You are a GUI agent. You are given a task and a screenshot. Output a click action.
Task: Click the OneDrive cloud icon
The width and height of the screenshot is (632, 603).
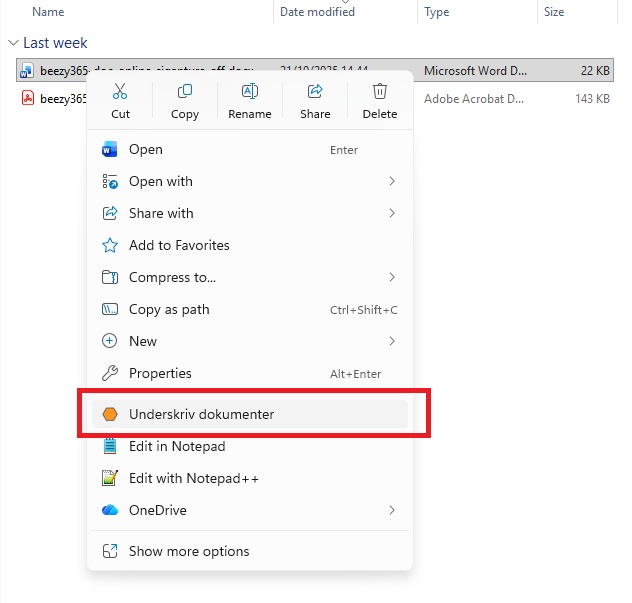[110, 510]
